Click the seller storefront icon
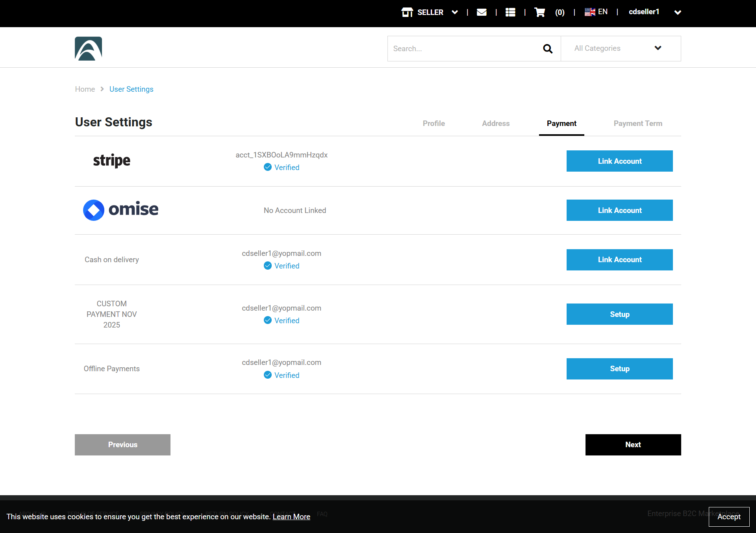Screen dimensions: 756x533 tap(407, 12)
